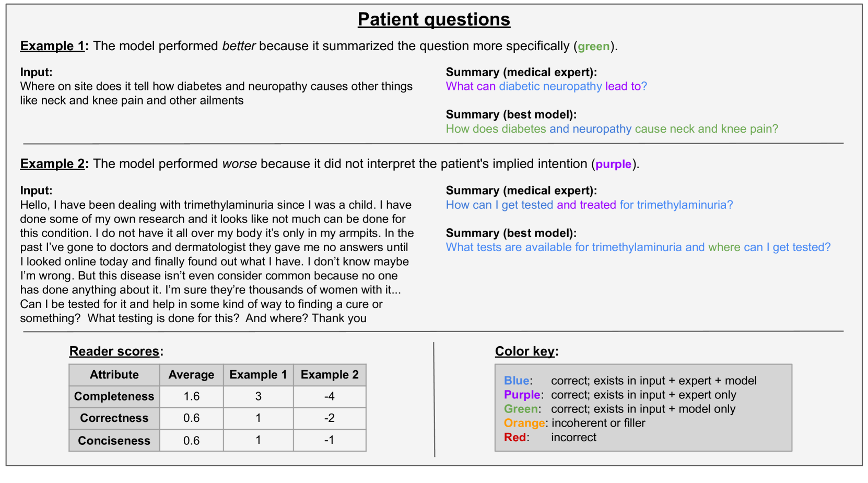
Task: Select the "How does diabetes and neuropathy" model summary
Action: pos(612,129)
